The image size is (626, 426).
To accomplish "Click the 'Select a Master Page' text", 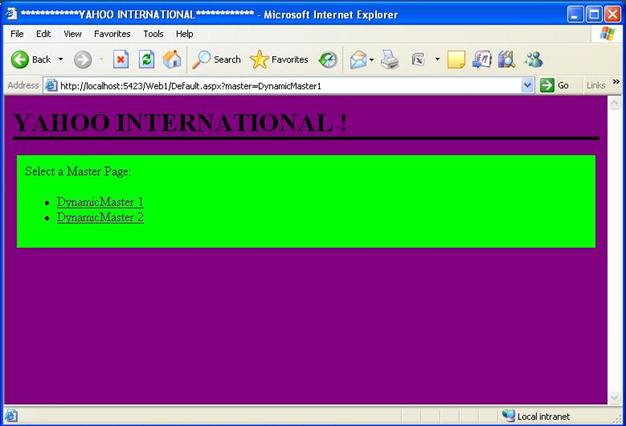I will (x=77, y=171).
